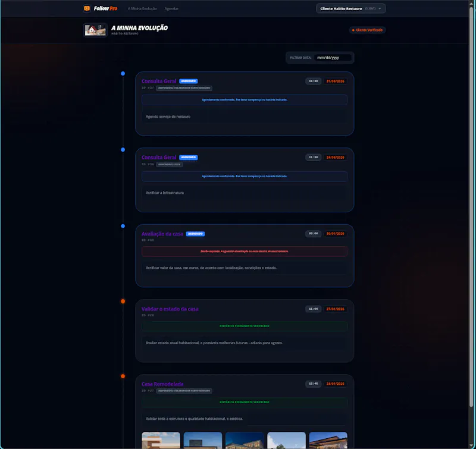Click the 24/01/2026 date label

coord(335,384)
